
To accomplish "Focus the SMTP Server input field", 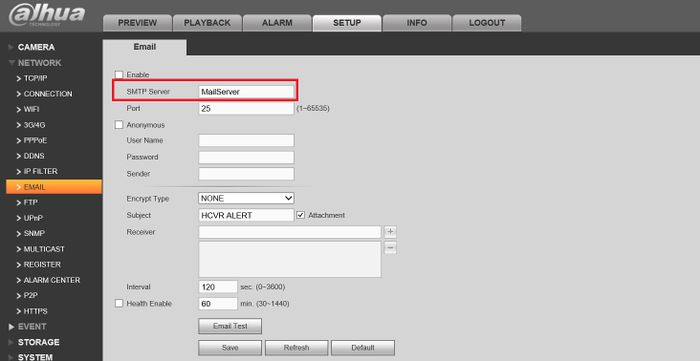I will [x=246, y=91].
